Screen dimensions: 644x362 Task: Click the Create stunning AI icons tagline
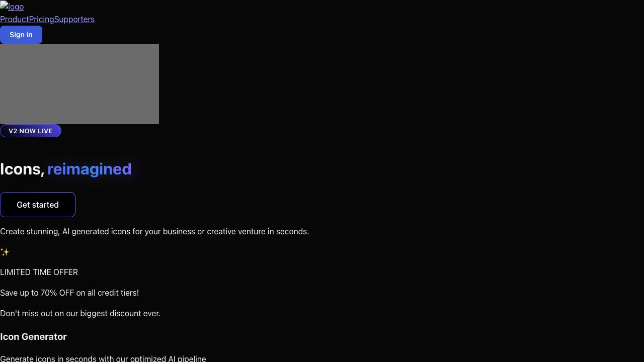[x=154, y=231]
